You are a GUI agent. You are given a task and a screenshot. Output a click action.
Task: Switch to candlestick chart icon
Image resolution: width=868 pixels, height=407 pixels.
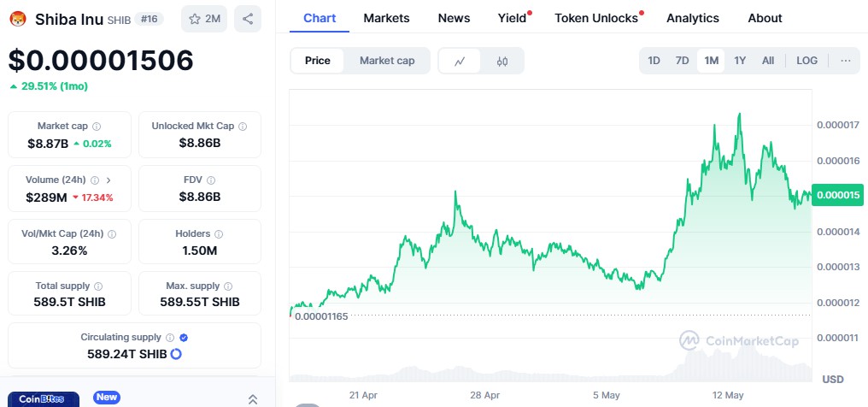coord(502,61)
